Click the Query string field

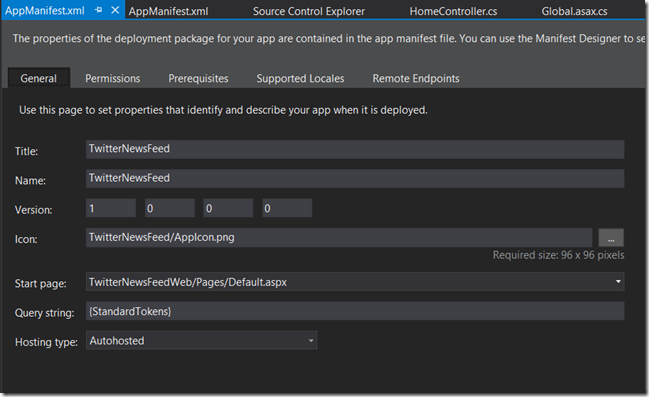(x=355, y=311)
